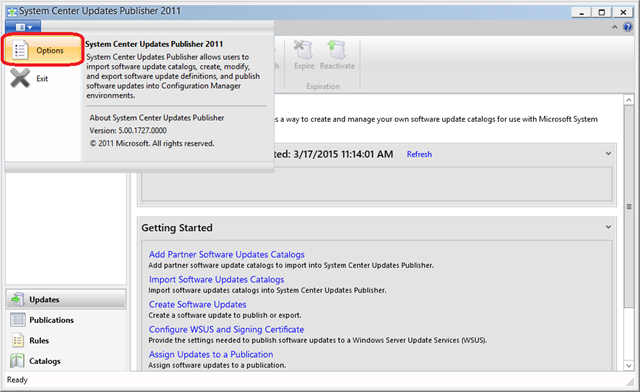640x392 pixels.
Task: Click the vertical scrollbar down arrow
Action: [x=629, y=365]
